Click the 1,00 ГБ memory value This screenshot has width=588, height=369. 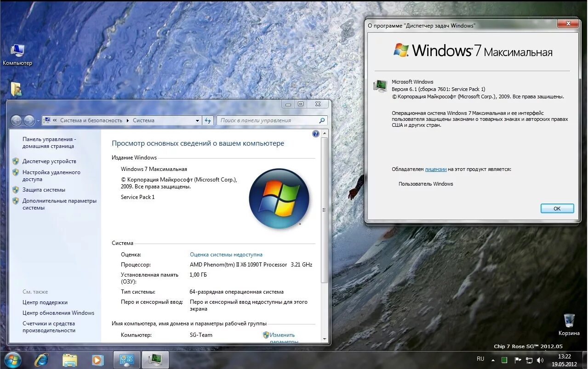(198, 275)
